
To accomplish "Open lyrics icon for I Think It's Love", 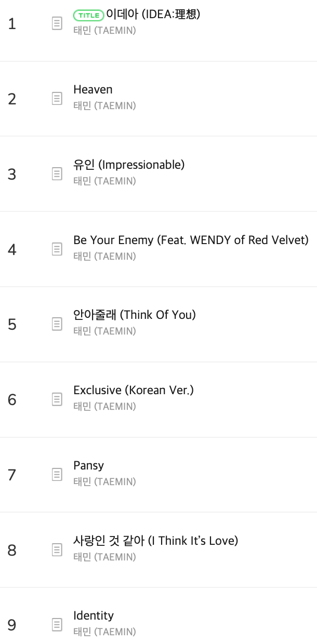I will click(57, 549).
